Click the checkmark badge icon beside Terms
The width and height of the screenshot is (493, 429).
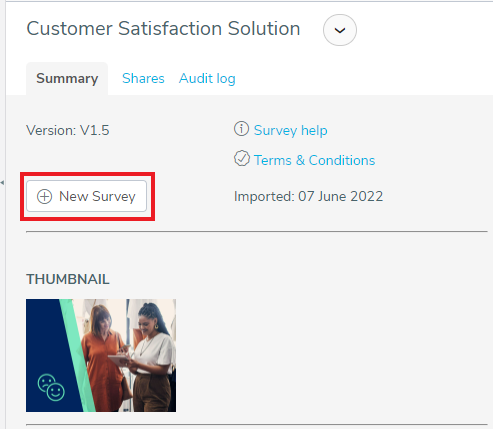[x=242, y=158]
